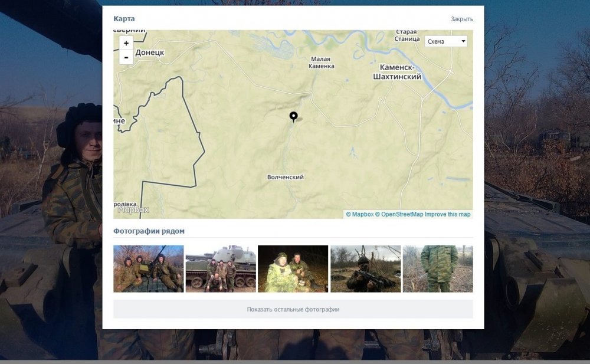Screen dimensions: 590x364
Task: Click the MapBox logo in map corner
Action: (x=133, y=209)
